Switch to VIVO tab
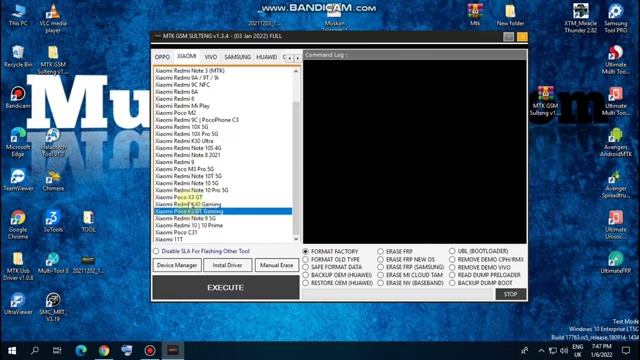Image resolution: width=640 pixels, height=360 pixels. click(211, 57)
